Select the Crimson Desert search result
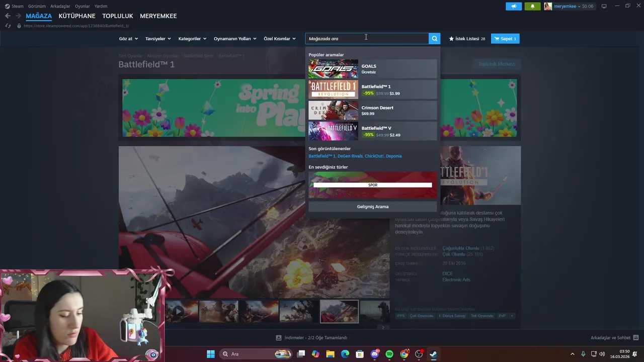This screenshot has width=644, height=362. point(372,110)
